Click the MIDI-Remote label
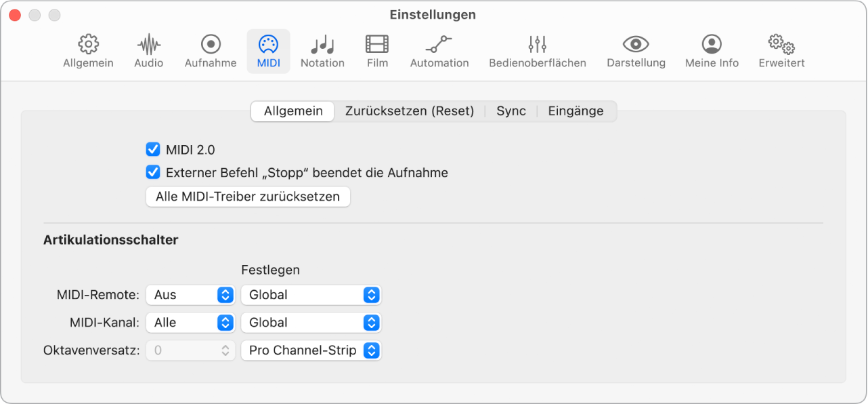Image resolution: width=868 pixels, height=404 pixels. click(x=98, y=295)
